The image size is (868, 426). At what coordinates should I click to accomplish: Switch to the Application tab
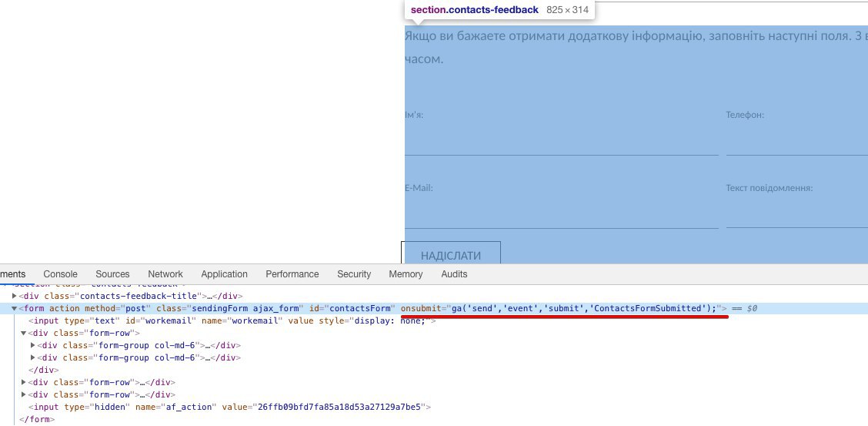224,274
